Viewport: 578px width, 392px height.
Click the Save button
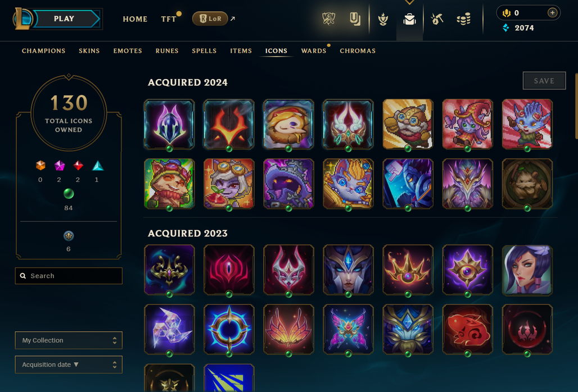click(x=544, y=81)
